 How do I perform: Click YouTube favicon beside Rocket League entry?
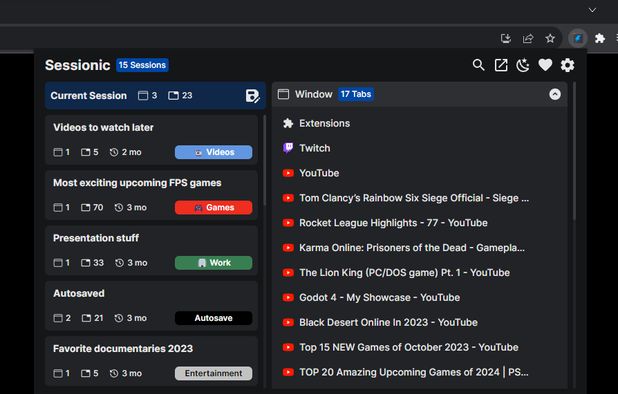(288, 223)
